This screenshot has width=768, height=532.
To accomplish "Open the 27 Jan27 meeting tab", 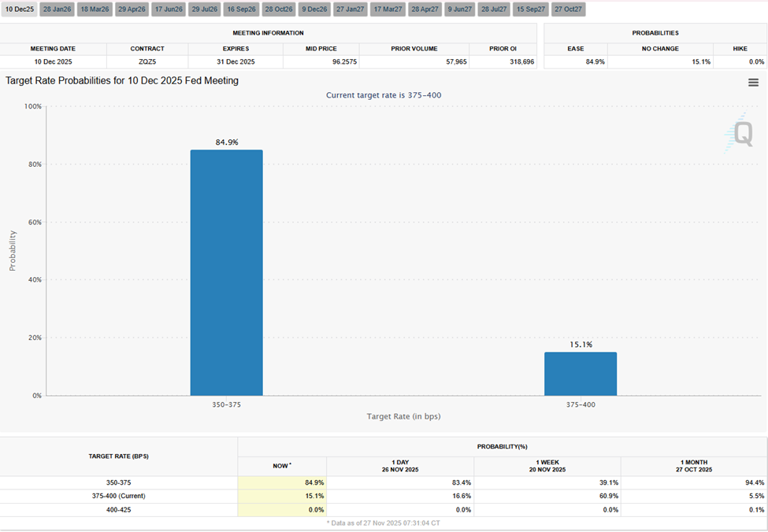I will tap(350, 9).
